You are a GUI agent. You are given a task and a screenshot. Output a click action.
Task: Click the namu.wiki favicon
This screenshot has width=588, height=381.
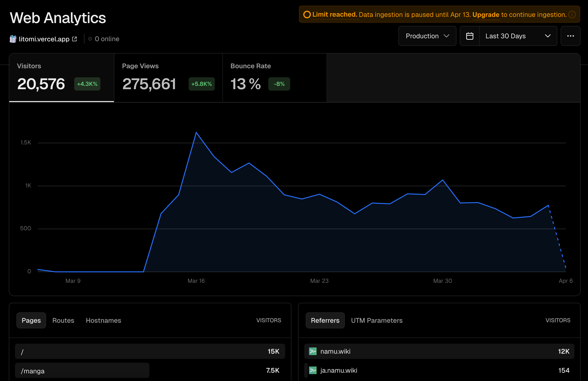313,351
